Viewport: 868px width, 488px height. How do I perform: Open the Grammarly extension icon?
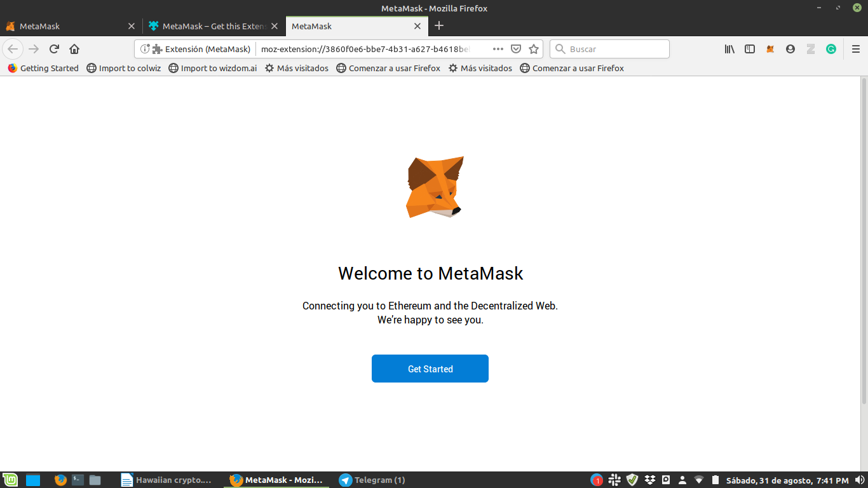tap(831, 49)
